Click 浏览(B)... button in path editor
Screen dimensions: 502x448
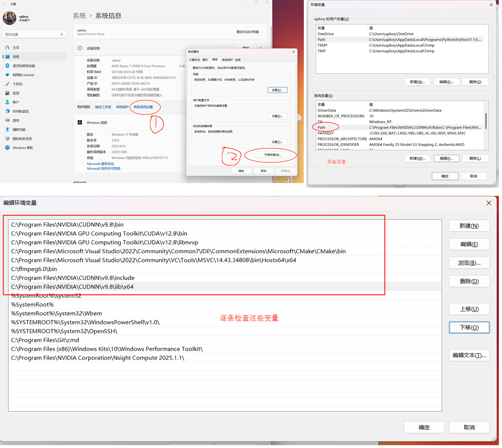coord(469,263)
